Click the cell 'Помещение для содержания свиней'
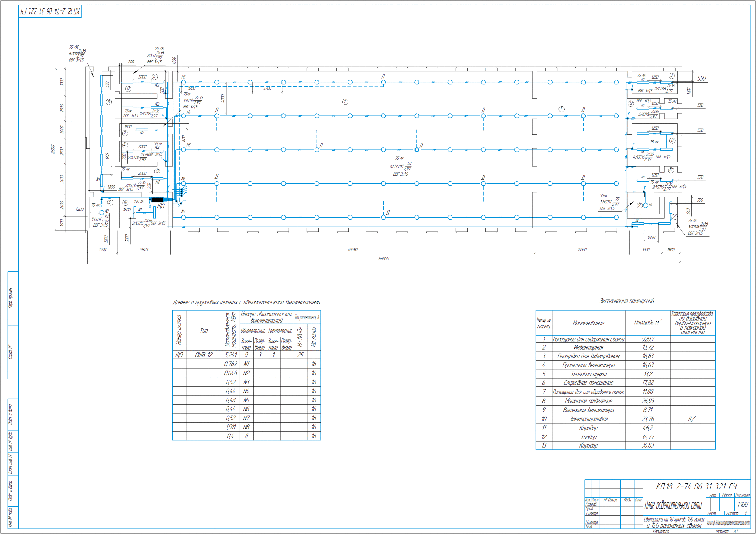This screenshot has height=534, width=756. point(588,339)
